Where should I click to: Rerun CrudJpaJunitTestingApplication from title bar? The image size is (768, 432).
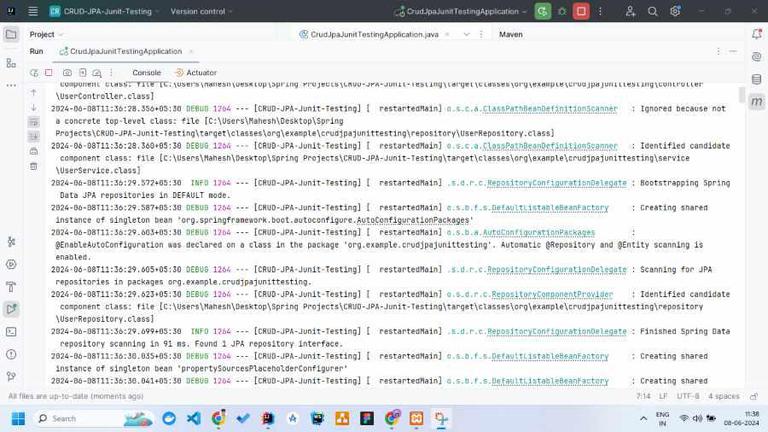pyautogui.click(x=542, y=11)
